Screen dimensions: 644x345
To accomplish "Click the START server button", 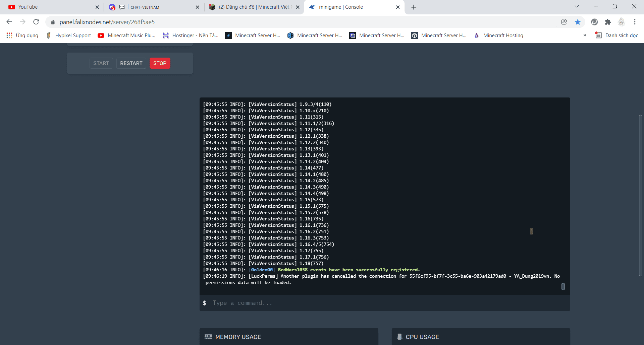I will [101, 63].
